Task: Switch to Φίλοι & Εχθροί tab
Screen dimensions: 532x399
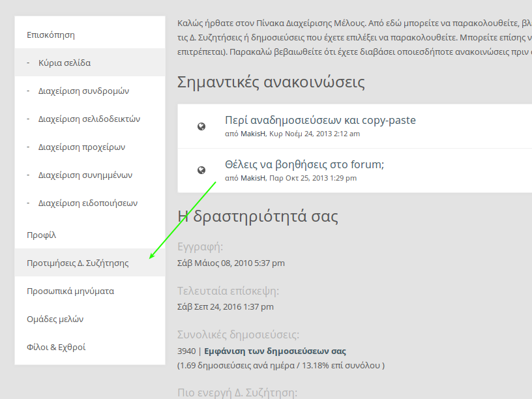Action: 56,347
